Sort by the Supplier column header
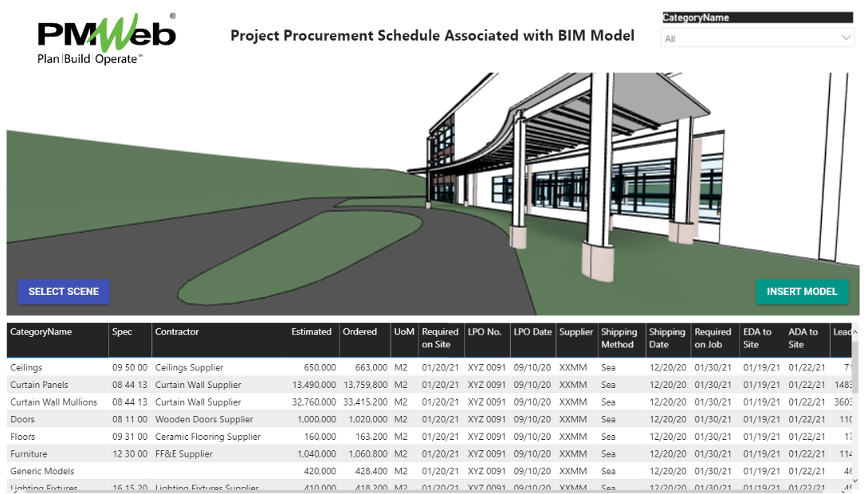 576,331
